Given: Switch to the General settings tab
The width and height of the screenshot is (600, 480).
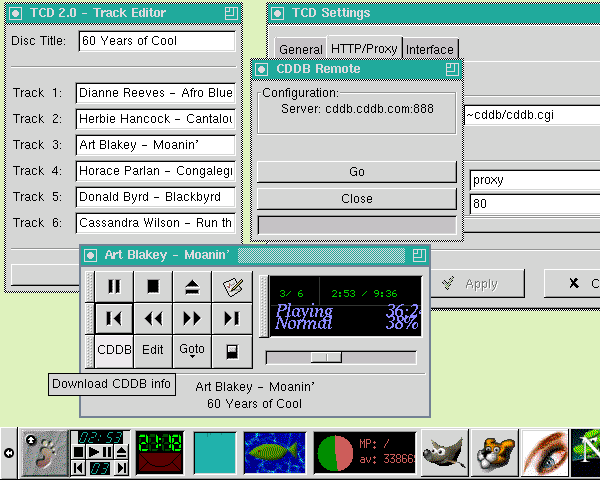Looking at the screenshot, I should click(x=300, y=49).
